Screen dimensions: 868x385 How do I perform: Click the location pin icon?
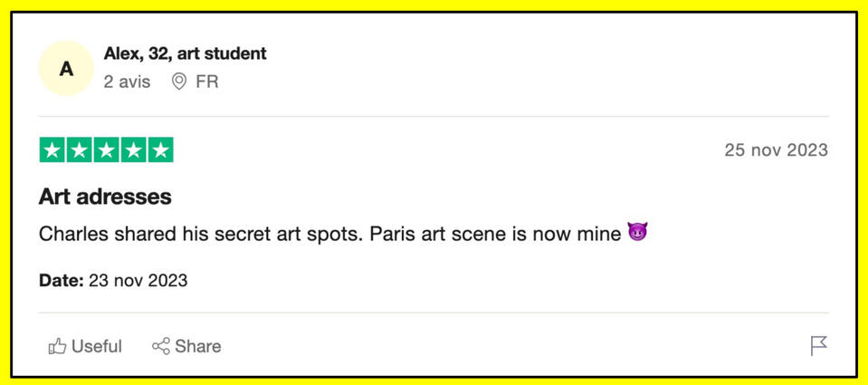179,82
